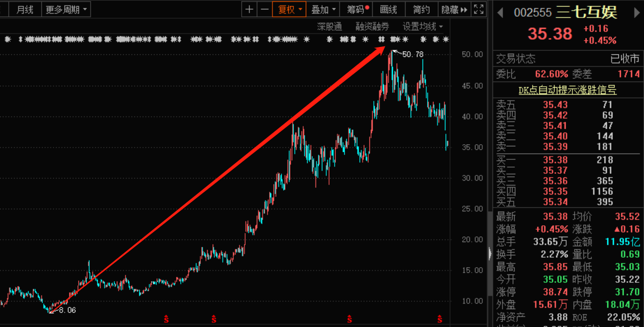Open DK点自动提示涨跌信号 link
Screen dimensions: 644x327
pos(567,90)
